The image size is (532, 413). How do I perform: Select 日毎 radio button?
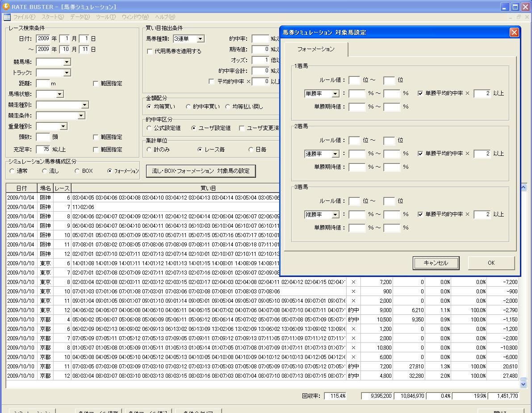251,149
